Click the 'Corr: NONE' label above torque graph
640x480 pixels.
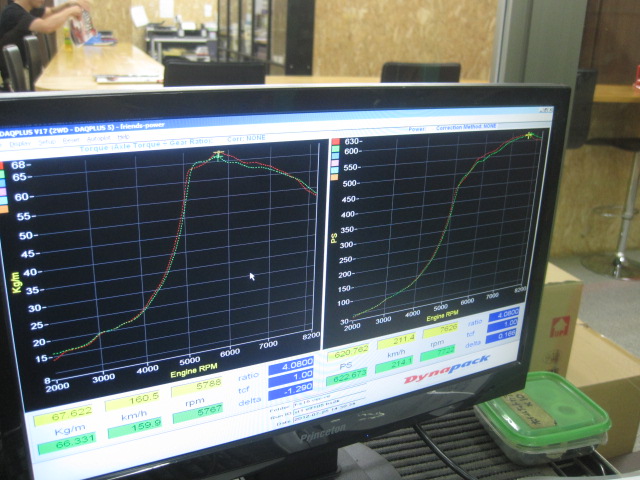pyautogui.click(x=246, y=139)
